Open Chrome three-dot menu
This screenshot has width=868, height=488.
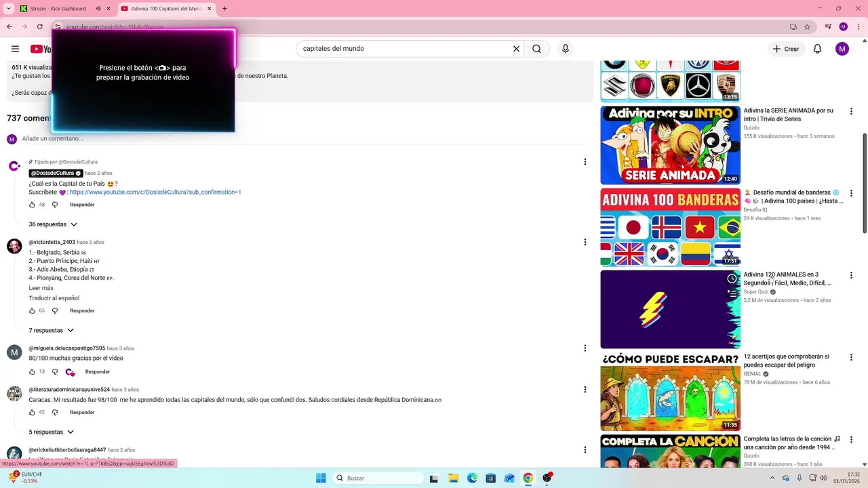pos(859,26)
